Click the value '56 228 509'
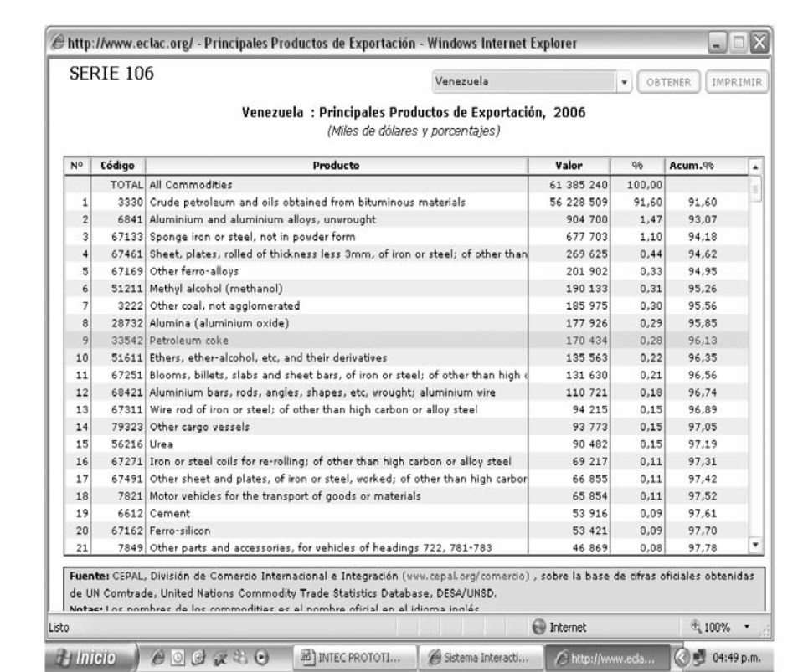The height and width of the screenshot is (672, 798). pos(579,202)
